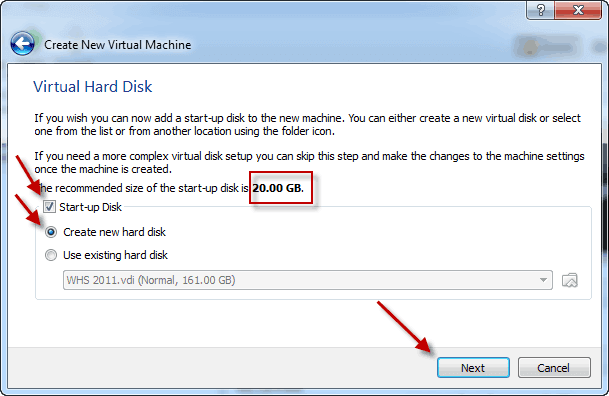Open the folder icon to browse disks
Screen dimensions: 609x396
tap(570, 280)
